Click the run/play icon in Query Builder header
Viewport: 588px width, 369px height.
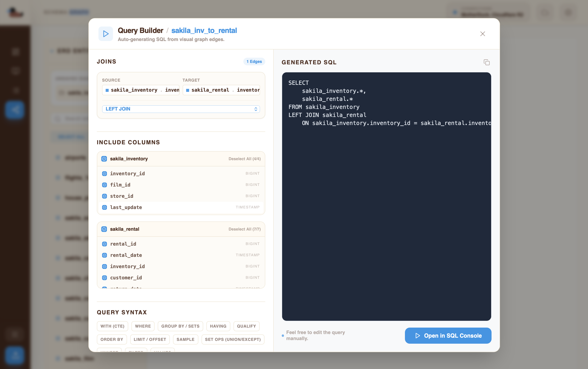pos(105,34)
